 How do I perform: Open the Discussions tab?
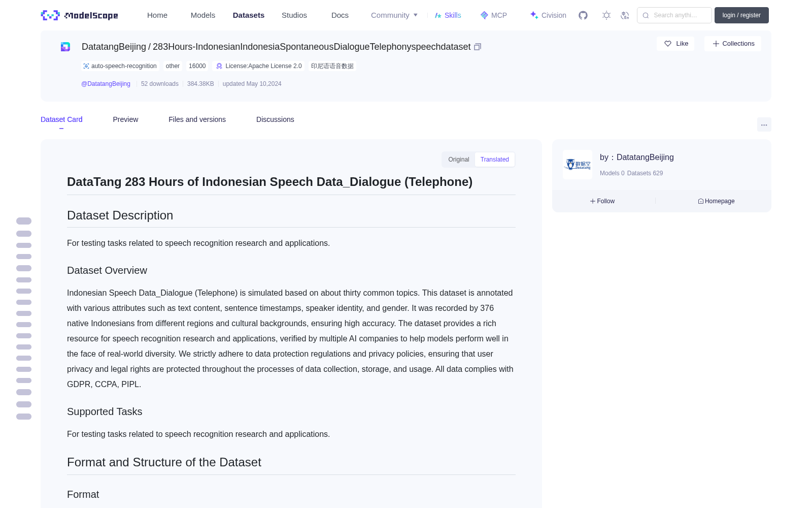(x=275, y=119)
